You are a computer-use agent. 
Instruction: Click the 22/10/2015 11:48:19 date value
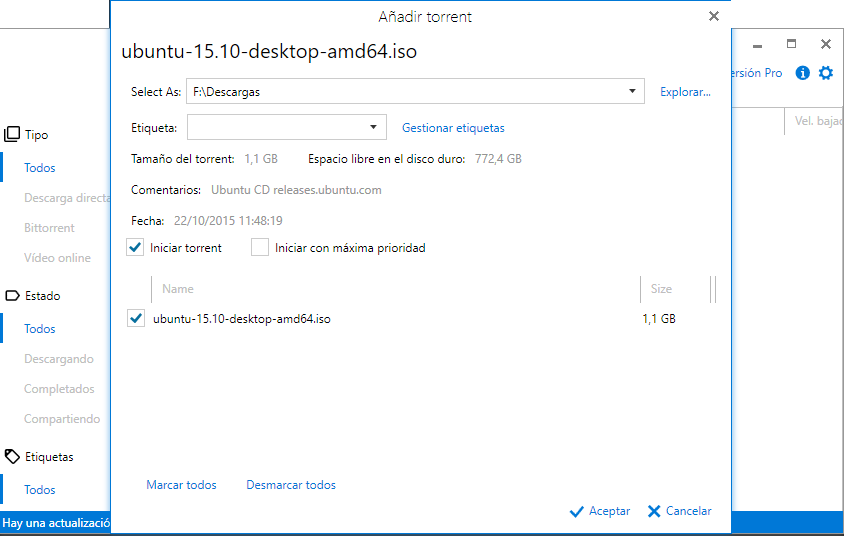point(228,221)
